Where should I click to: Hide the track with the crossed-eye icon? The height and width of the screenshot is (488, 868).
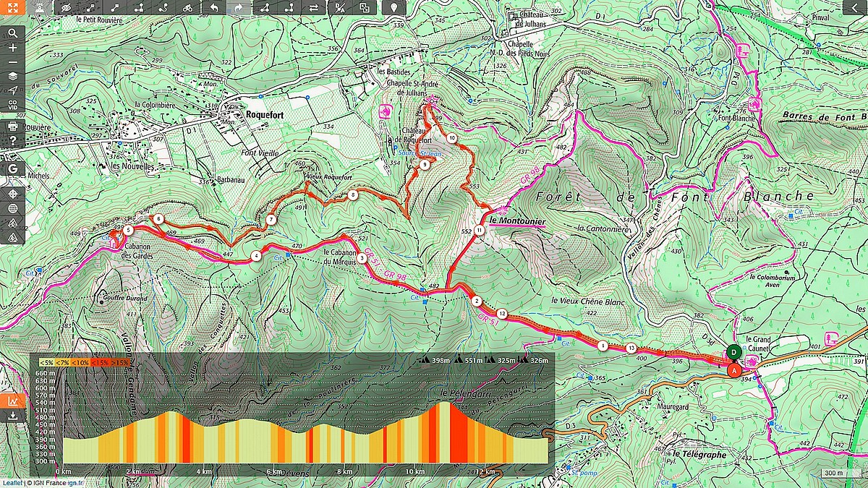click(67, 7)
